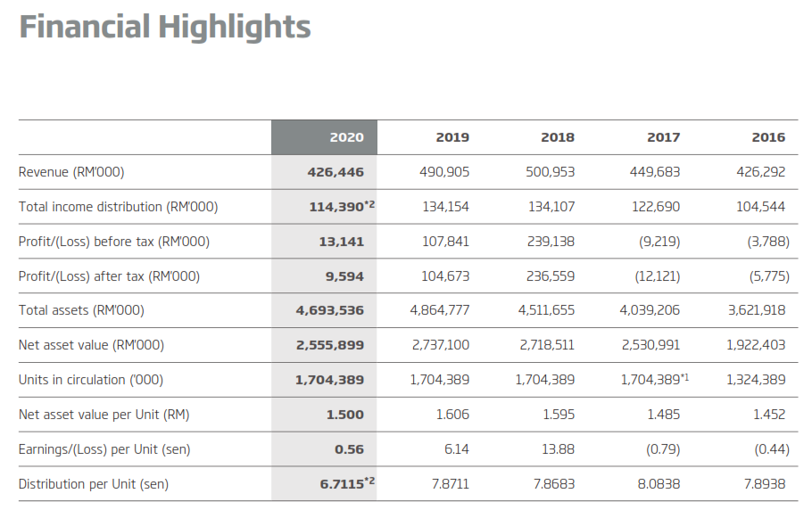
Task: Select 2020 revenue value 426,446
Action: pos(336,172)
